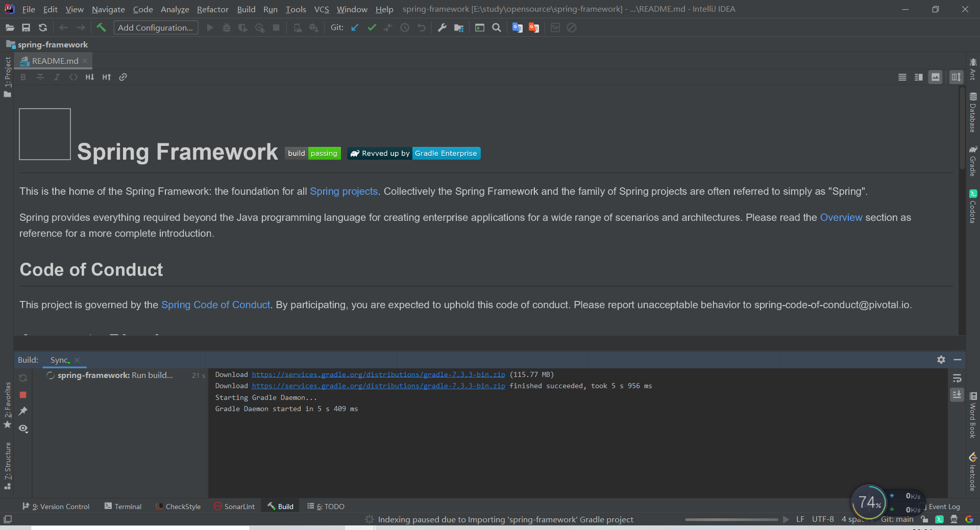Screen dimensions: 980x530
Task: Show editor only view mode
Action: (902, 77)
